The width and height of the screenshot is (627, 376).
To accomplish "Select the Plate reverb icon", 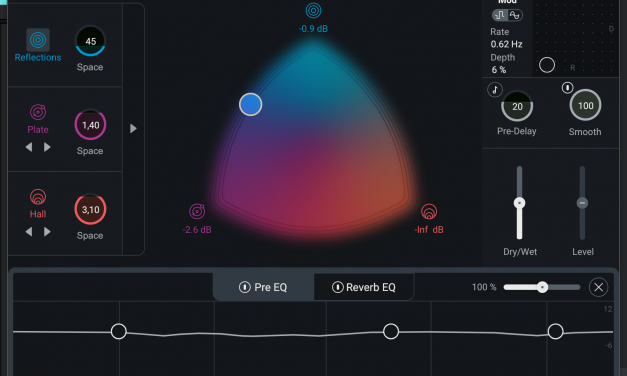I will pos(38,112).
